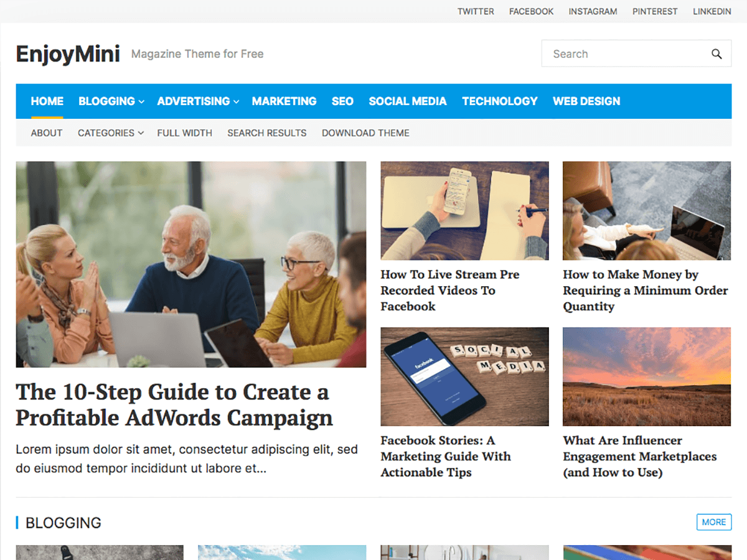
Task: Open the Download Theme page
Action: pos(365,133)
